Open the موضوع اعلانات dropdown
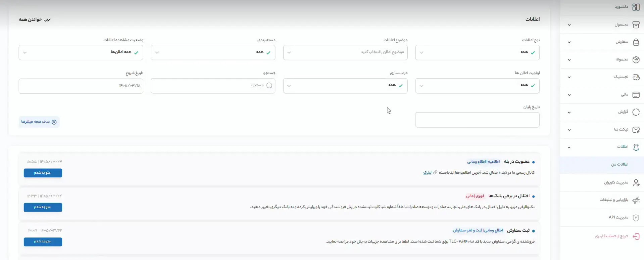Viewport: 644px width, 260px height. pyautogui.click(x=345, y=52)
